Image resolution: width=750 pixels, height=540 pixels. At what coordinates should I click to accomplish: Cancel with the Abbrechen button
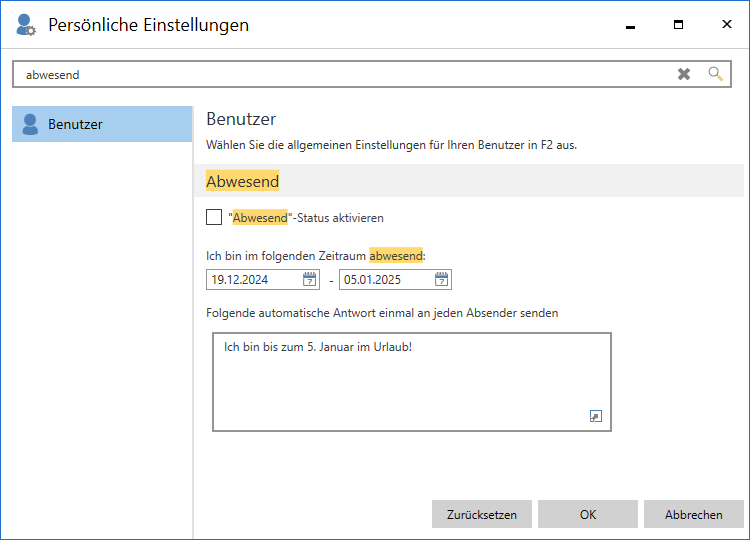point(694,514)
